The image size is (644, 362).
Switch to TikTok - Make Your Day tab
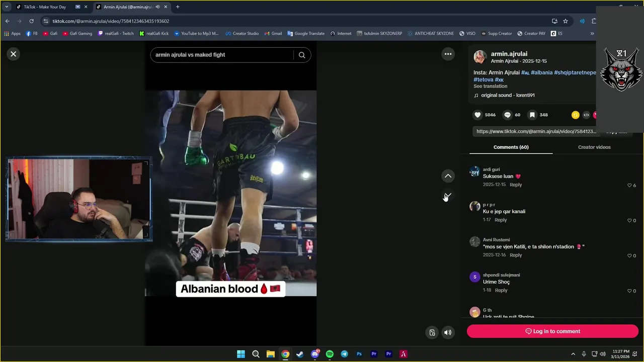[x=45, y=7]
